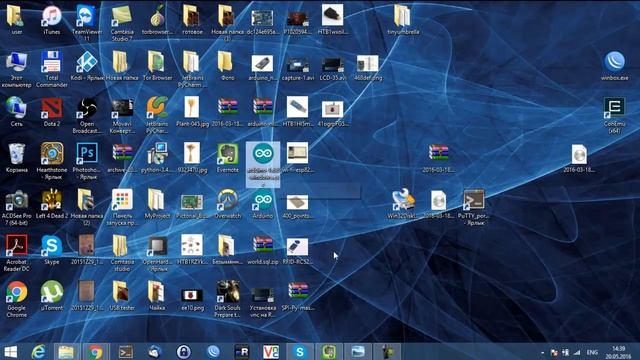This screenshot has width=640, height=360.
Task: Click the ENG language indicator
Action: [x=592, y=352]
